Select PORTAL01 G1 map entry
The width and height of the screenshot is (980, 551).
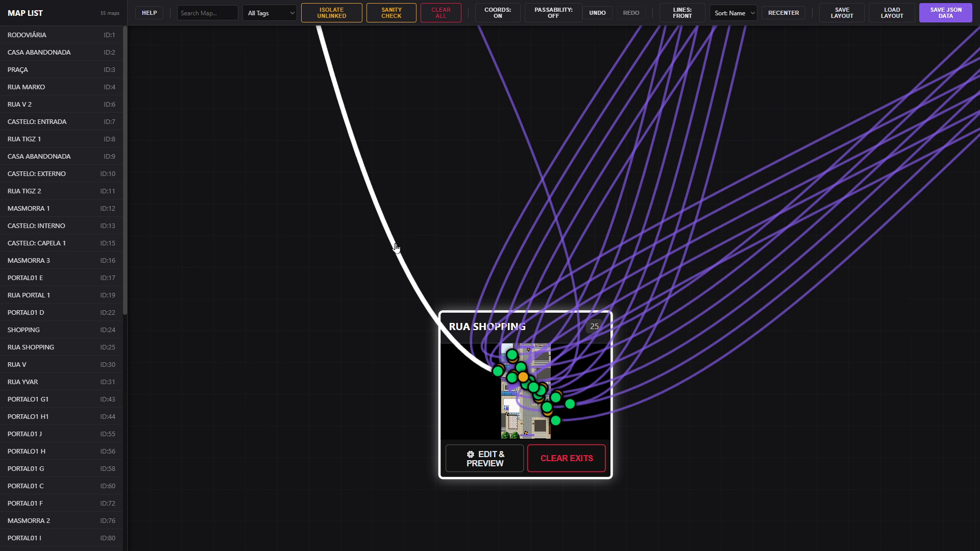click(61, 399)
